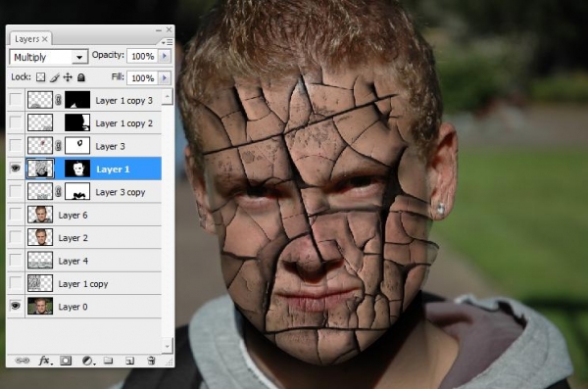Click the link layers icon at panel bottom
This screenshot has height=389, width=588.
pos(23,361)
